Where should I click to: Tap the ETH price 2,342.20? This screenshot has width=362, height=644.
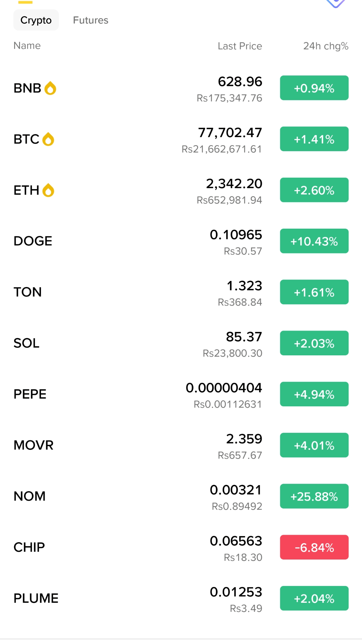(234, 184)
